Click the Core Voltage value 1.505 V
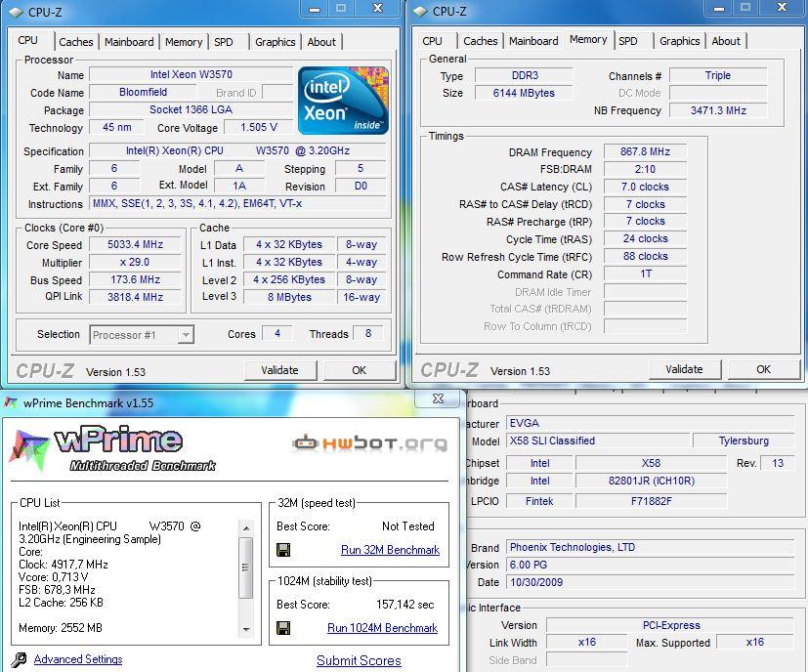This screenshot has height=672, width=808. pos(259,127)
